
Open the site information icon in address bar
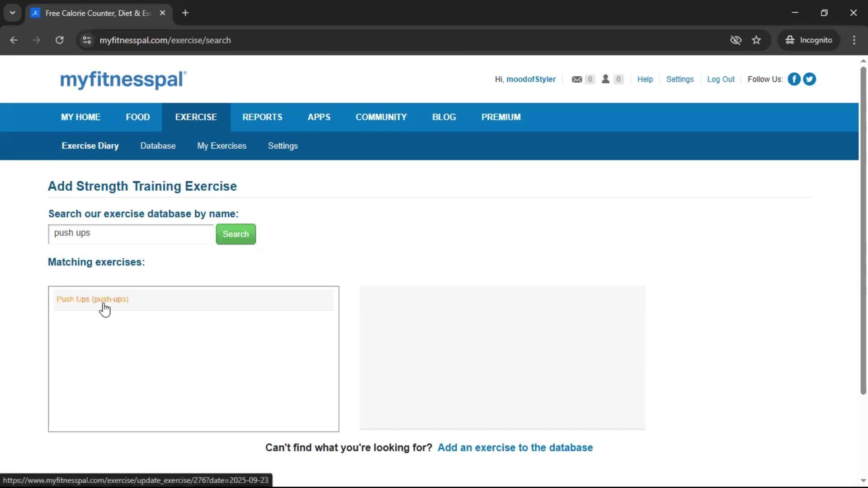[87, 40]
